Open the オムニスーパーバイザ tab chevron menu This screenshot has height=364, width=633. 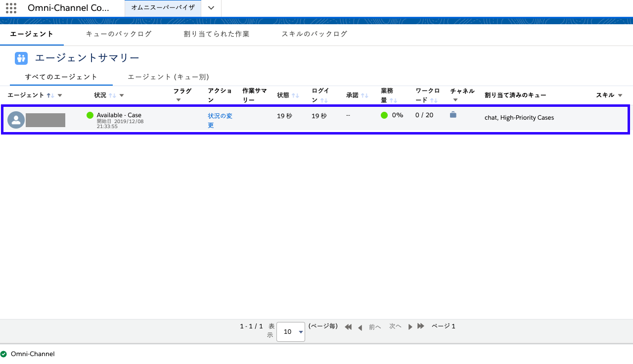(x=211, y=8)
